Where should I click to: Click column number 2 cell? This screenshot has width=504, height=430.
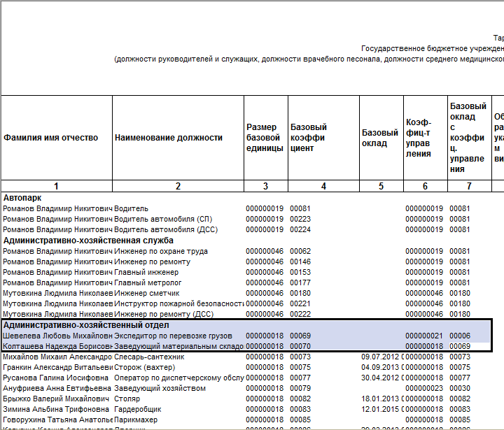pyautogui.click(x=178, y=186)
